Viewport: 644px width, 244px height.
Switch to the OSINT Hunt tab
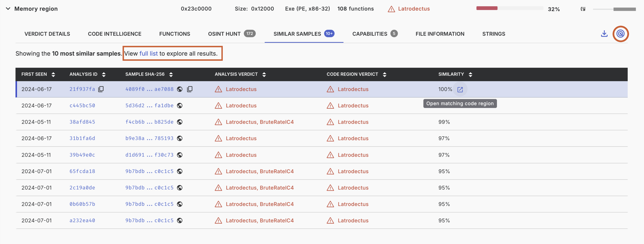(x=224, y=34)
